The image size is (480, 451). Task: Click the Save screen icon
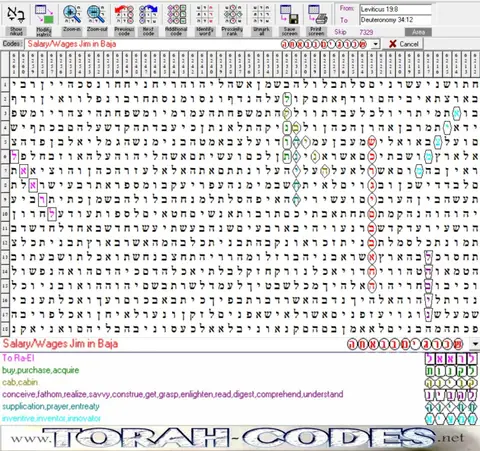[289, 15]
